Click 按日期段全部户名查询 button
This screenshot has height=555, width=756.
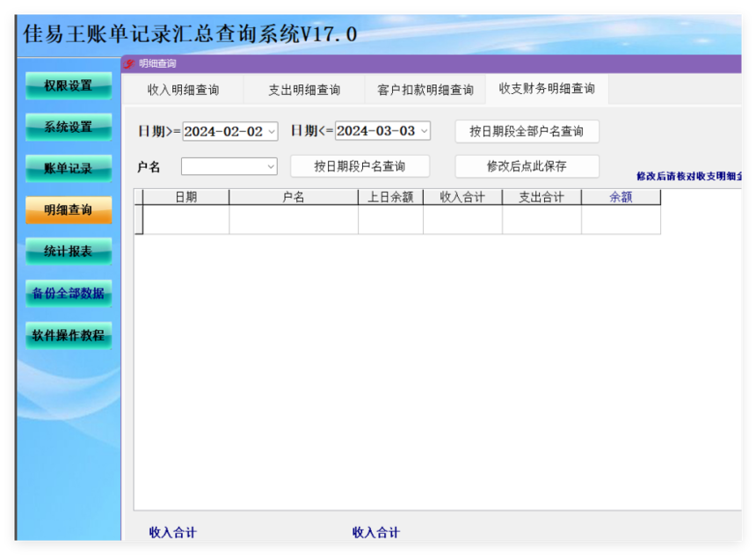pos(527,131)
